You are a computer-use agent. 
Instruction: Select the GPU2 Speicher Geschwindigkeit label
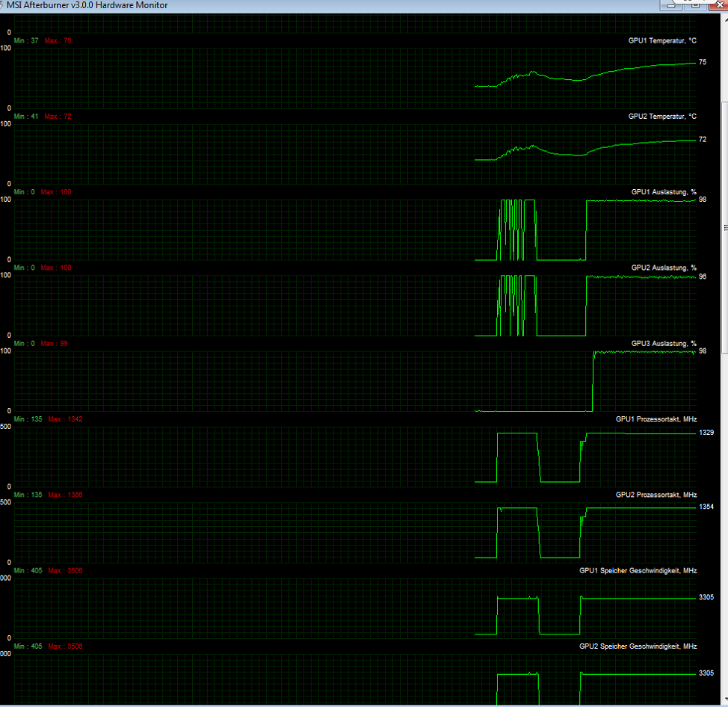coord(638,646)
